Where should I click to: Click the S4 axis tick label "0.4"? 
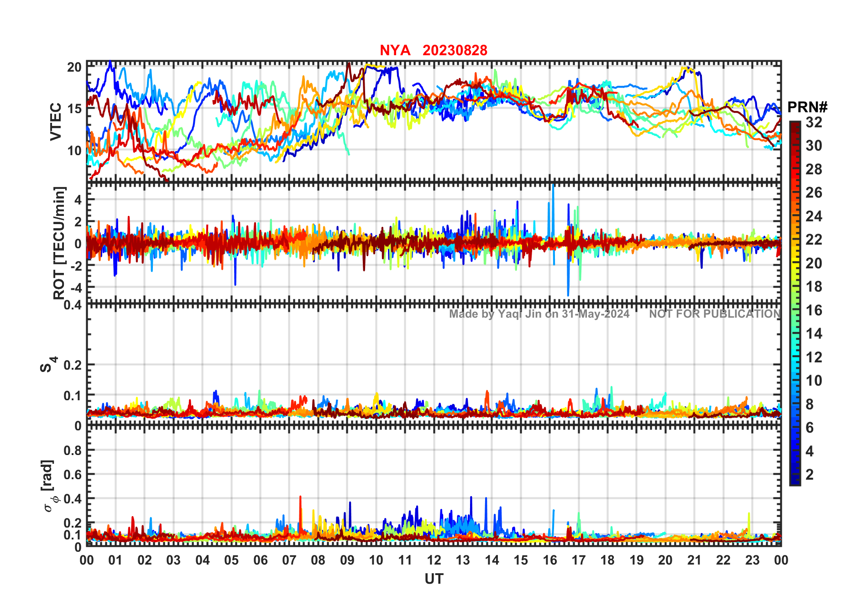click(73, 304)
